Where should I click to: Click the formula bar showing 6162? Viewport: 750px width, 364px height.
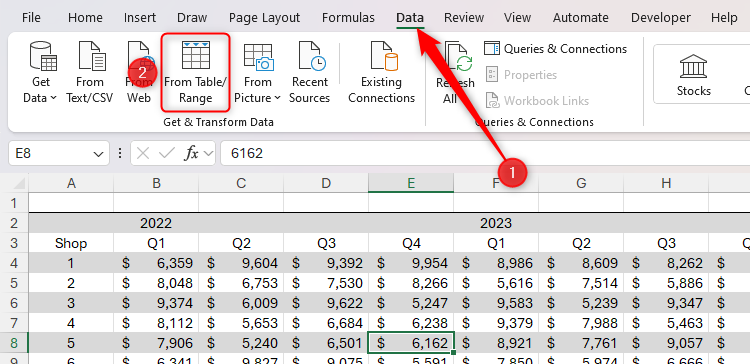[x=485, y=153]
